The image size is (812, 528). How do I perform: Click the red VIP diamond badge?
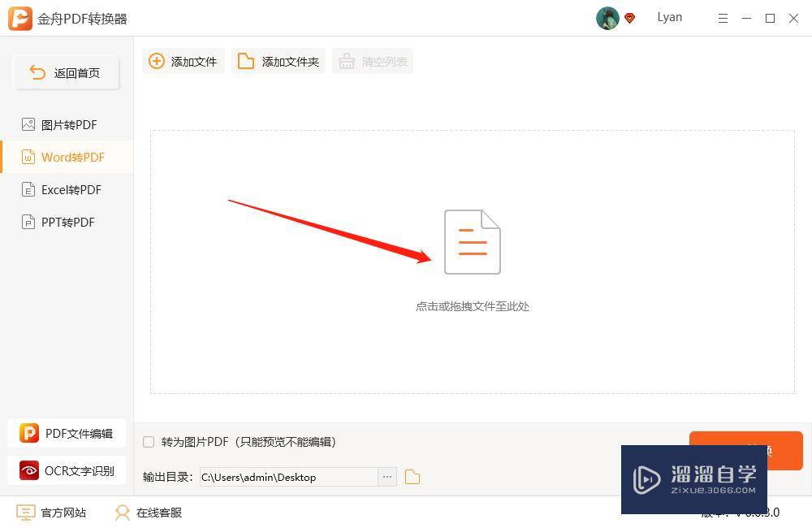click(x=630, y=19)
